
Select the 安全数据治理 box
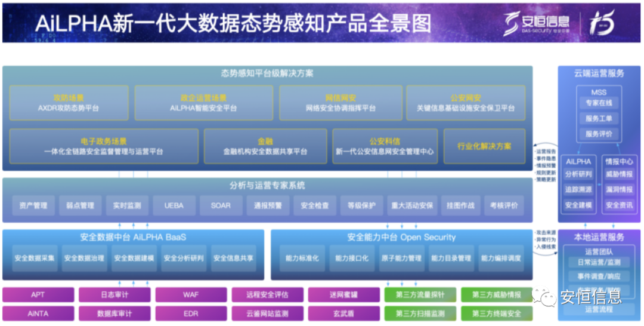(x=84, y=258)
